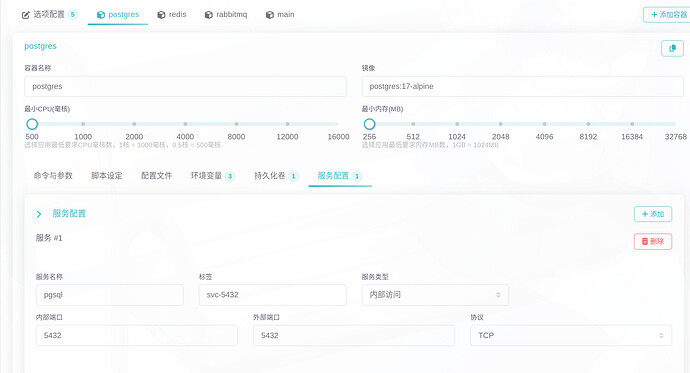690x373 pixels.
Task: Switch to the main container tab
Action: [x=280, y=15]
